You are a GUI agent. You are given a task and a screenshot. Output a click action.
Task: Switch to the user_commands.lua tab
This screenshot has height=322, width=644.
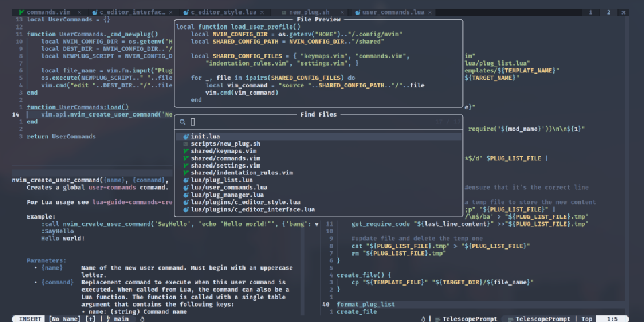pyautogui.click(x=393, y=12)
